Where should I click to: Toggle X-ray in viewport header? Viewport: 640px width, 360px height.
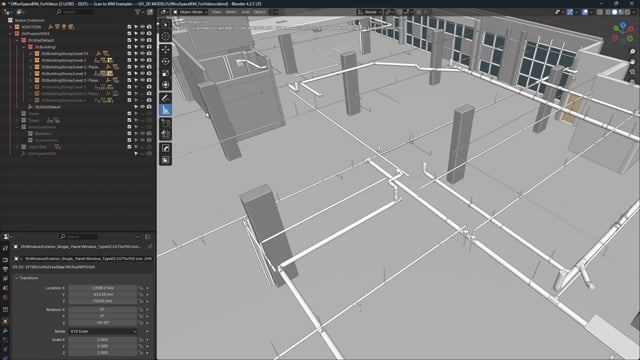pos(600,12)
